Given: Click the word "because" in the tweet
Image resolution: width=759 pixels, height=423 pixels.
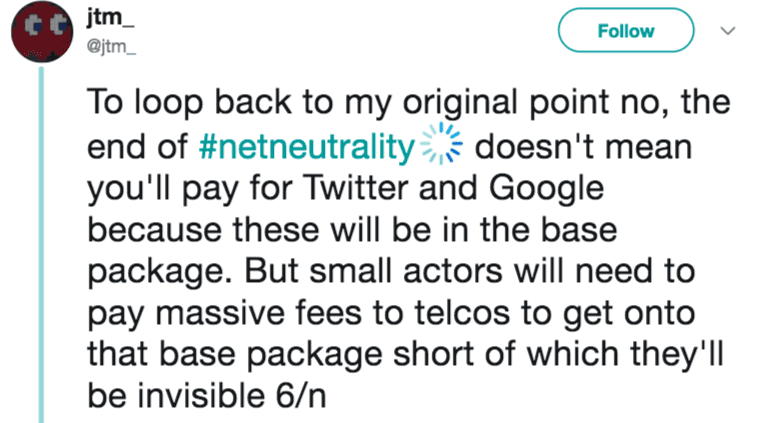Looking at the screenshot, I should point(155,229).
